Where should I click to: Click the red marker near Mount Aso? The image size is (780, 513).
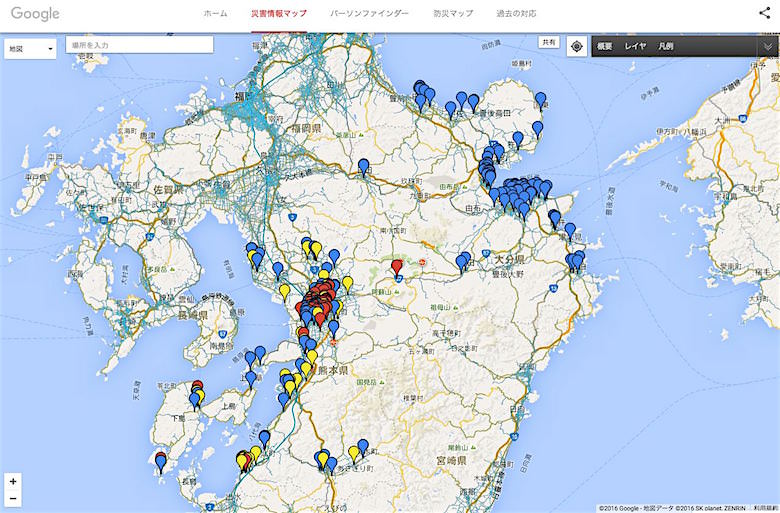(397, 266)
